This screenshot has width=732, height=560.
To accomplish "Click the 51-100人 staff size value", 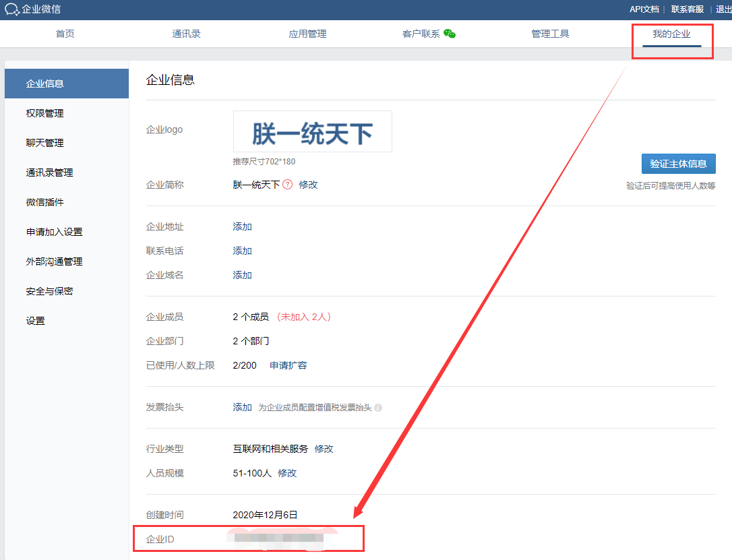I will [x=252, y=473].
